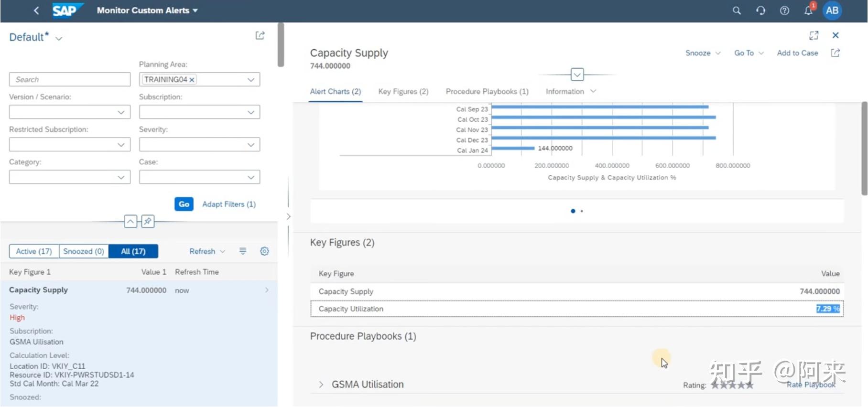
Task: Click the help question mark icon
Action: click(784, 11)
